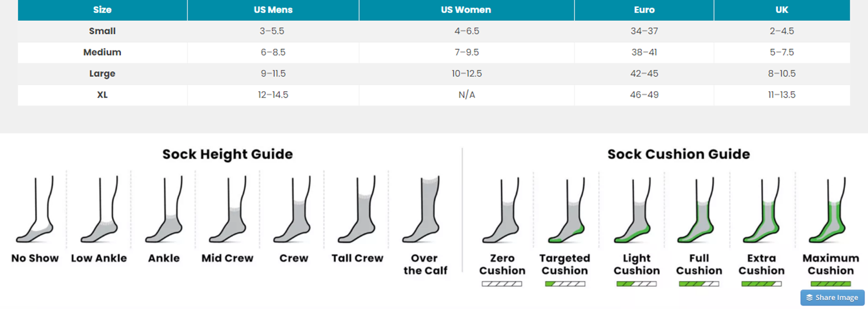Click the Ankle height sock icon

[164, 210]
